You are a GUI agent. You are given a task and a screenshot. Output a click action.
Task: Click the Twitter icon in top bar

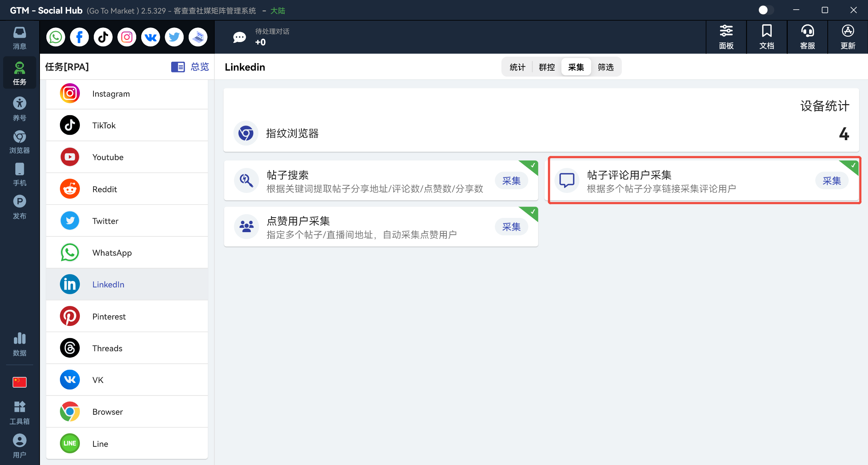pos(174,37)
